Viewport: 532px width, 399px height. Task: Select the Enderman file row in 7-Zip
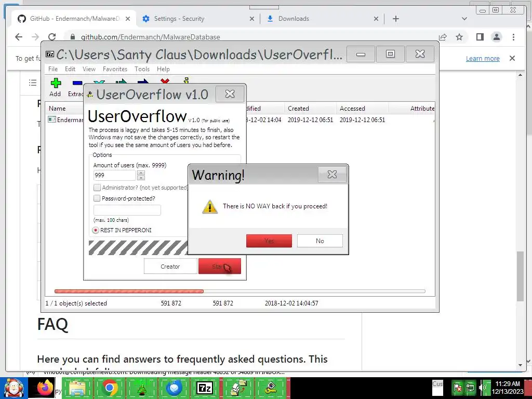tap(240, 120)
